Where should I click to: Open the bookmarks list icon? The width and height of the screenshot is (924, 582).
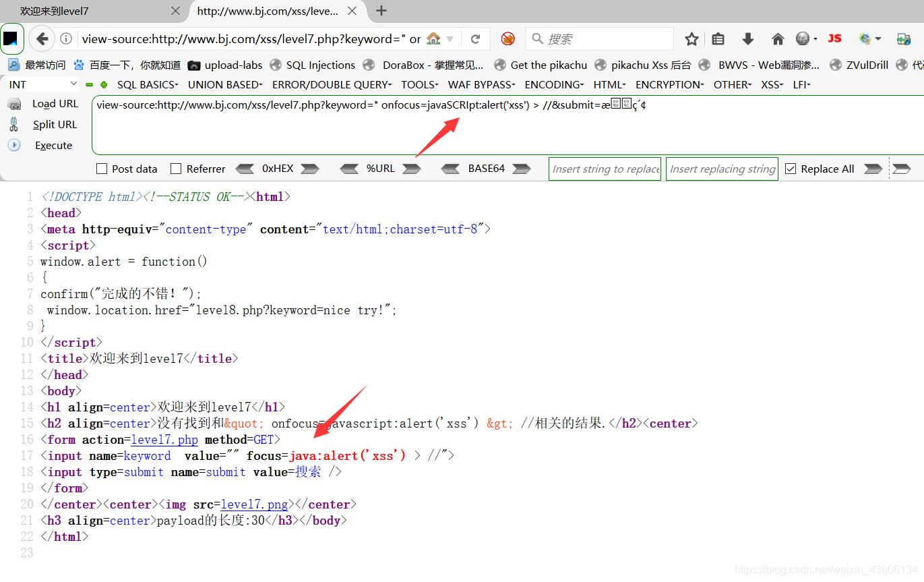(718, 39)
